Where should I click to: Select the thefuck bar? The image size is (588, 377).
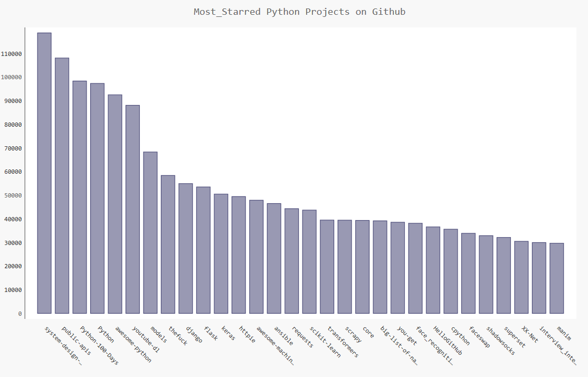point(168,244)
